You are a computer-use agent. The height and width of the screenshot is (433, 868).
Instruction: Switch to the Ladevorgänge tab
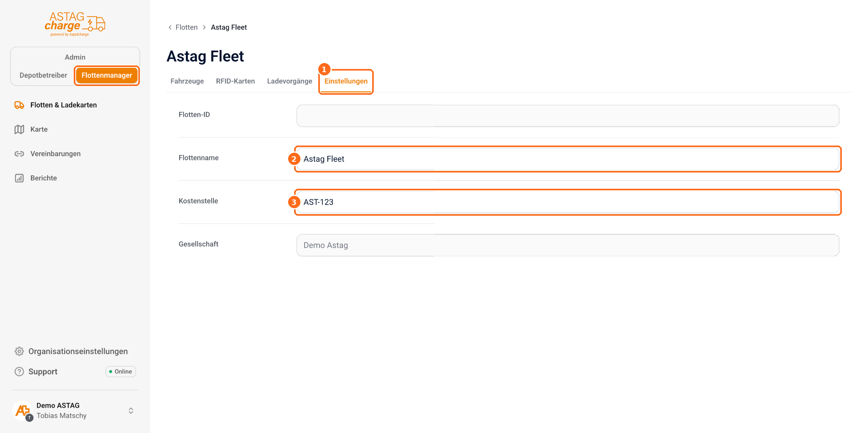coord(290,81)
